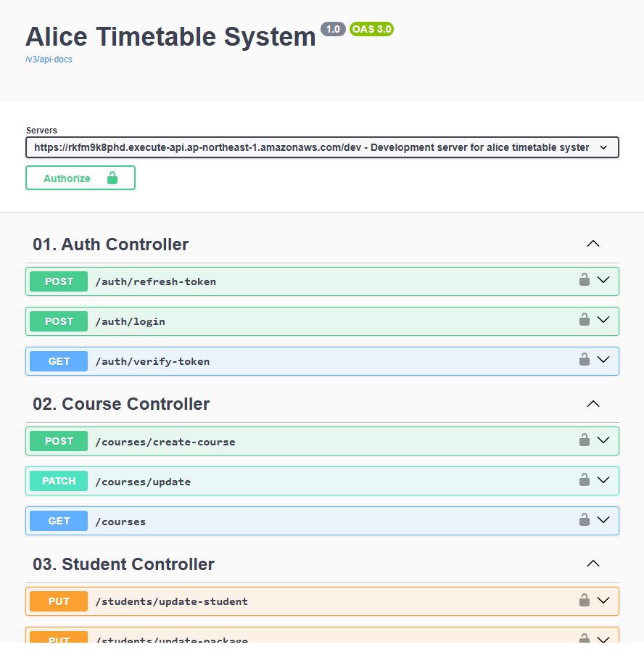Expand the /courses/update endpoint chevron
This screenshot has height=663, width=644.
pos(603,479)
